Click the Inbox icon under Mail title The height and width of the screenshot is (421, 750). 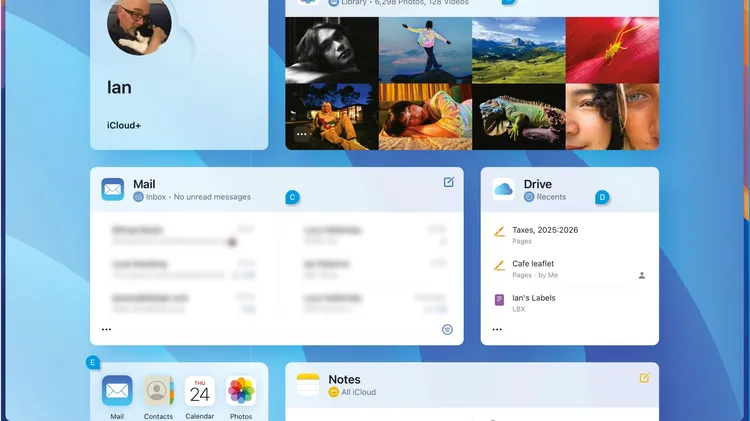coord(138,197)
